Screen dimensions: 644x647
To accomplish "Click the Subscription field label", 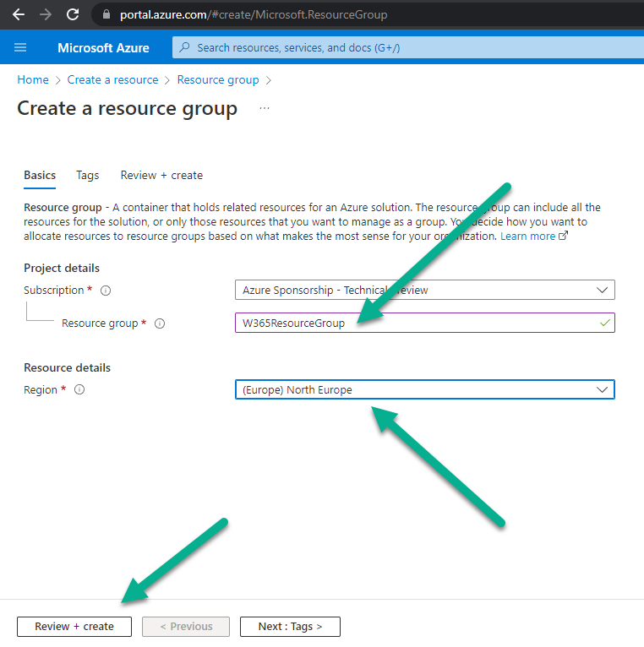I will (54, 290).
